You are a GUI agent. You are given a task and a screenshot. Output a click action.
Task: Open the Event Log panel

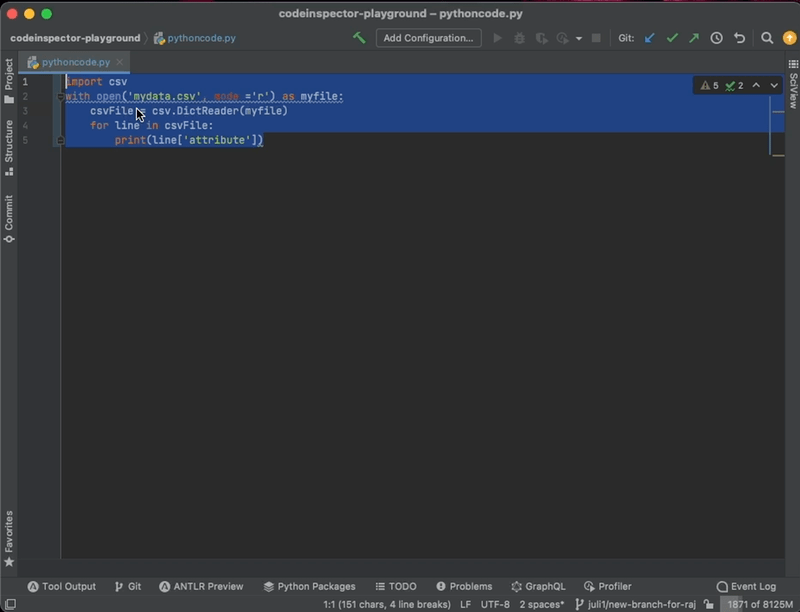[x=746, y=586]
